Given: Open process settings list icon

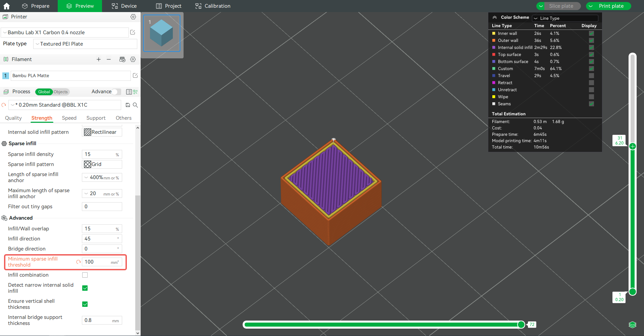Looking at the screenshot, I should point(129,92).
